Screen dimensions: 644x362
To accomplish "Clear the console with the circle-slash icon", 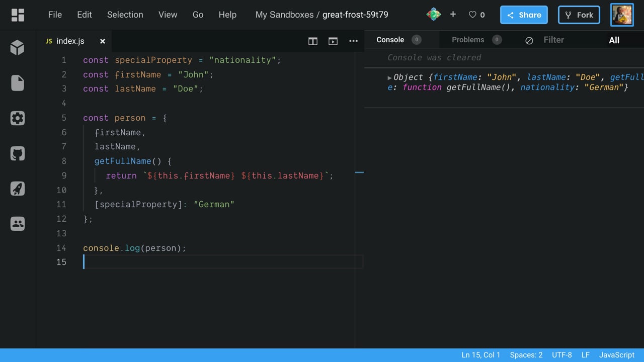I will (x=529, y=40).
